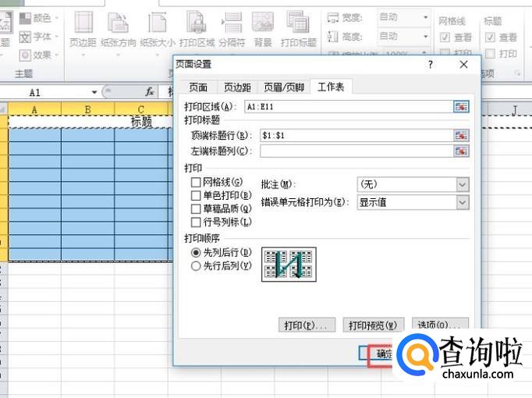
Task: Close the Page Setup dialog
Action: pos(463,65)
